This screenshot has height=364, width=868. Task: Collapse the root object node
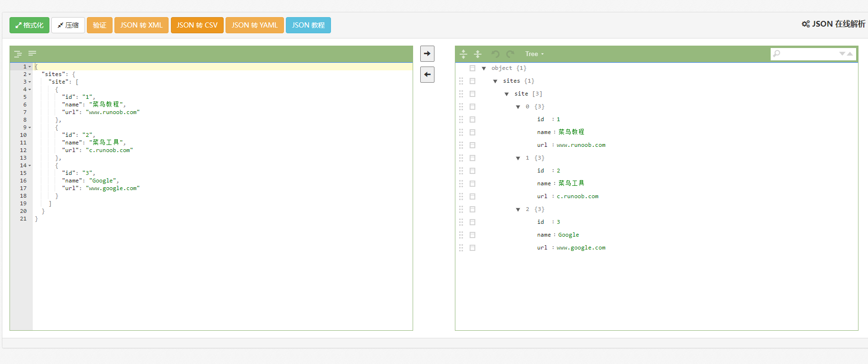click(484, 68)
